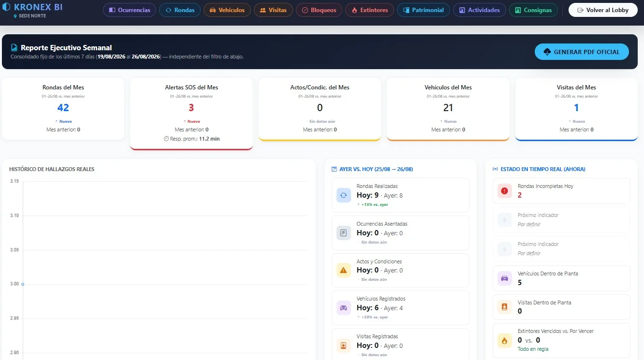644x360 pixels.
Task: Open the Visitas del Mes card
Action: point(576,109)
